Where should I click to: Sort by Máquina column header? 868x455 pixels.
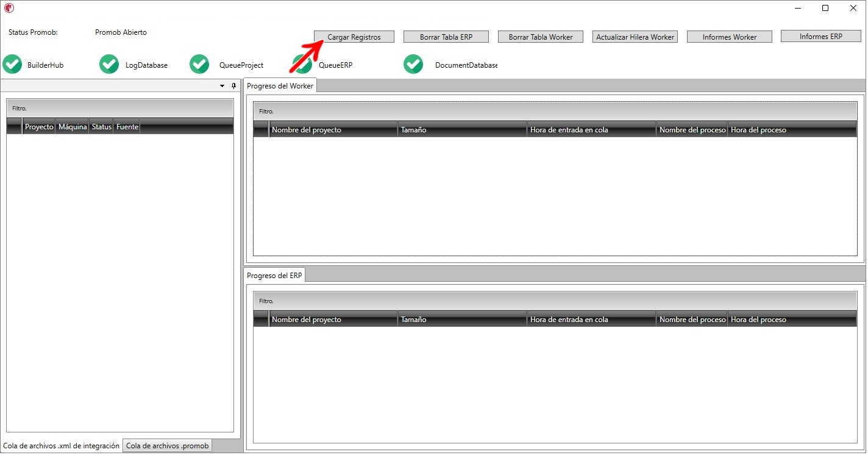click(73, 127)
